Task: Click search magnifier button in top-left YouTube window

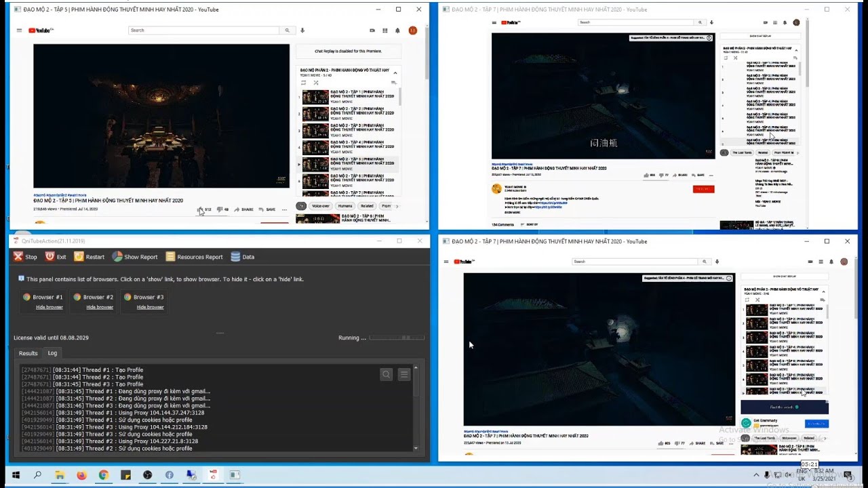Action: [x=287, y=30]
